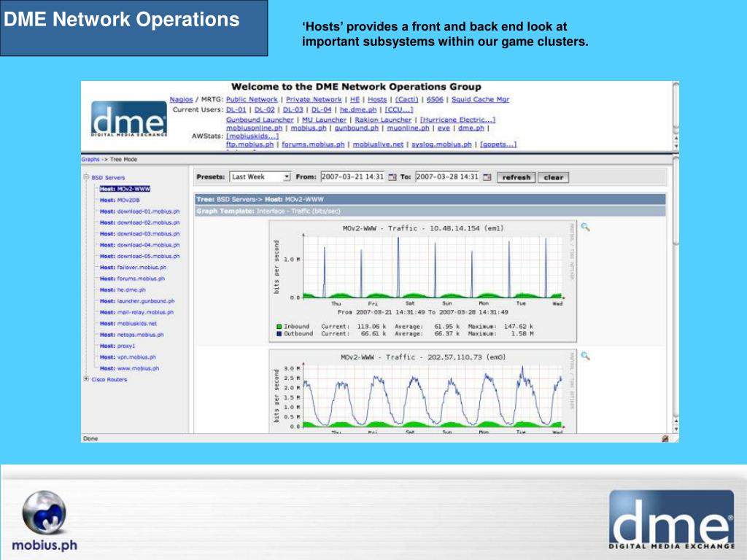
Task: Open the syslog.mobius.ph link
Action: pos(441,144)
